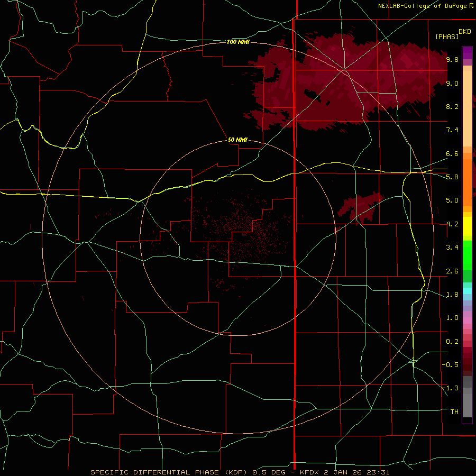476x476 pixels.
Task: Click the 7.4 scale value
Action: coord(452,130)
